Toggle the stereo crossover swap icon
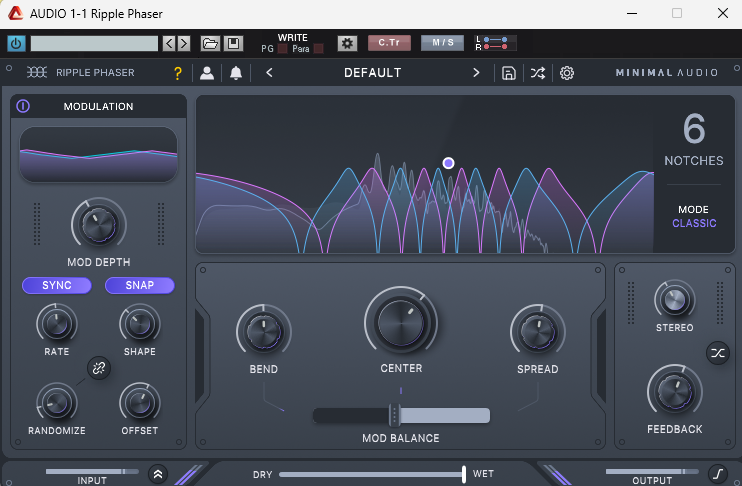 718,353
